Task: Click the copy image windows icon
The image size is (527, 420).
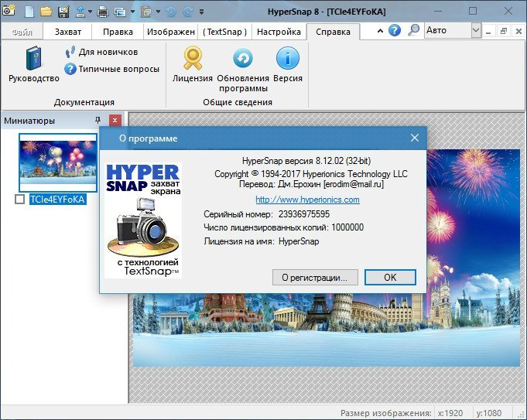Action: pyautogui.click(x=120, y=12)
